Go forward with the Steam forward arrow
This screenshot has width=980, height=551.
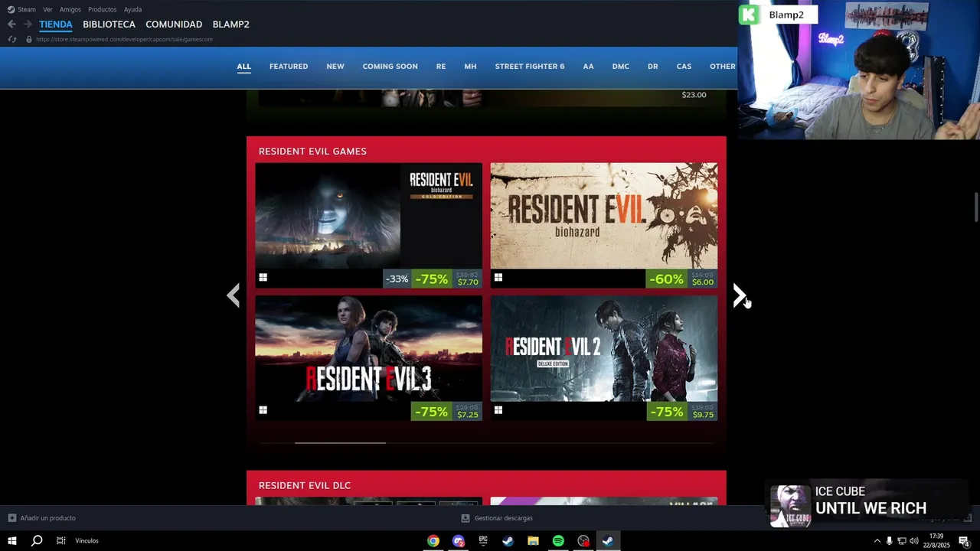pos(28,24)
